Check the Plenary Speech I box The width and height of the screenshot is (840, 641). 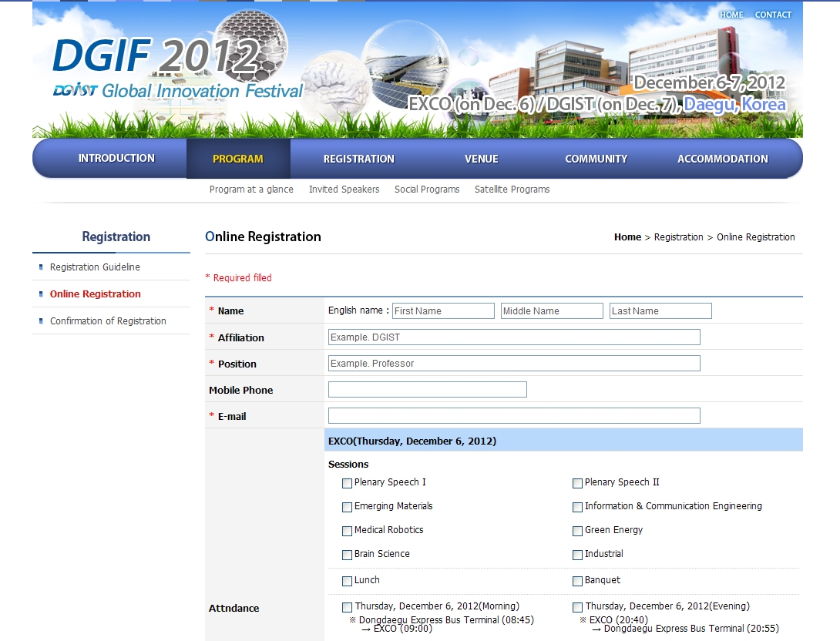click(x=347, y=483)
